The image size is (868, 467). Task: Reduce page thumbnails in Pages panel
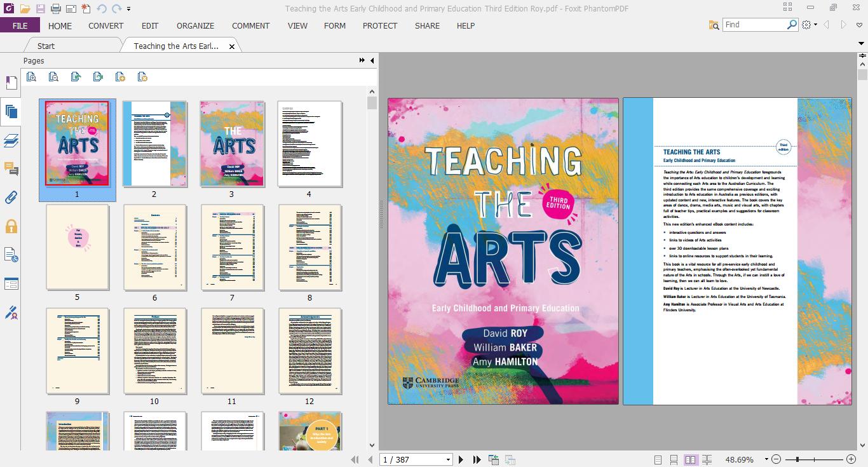click(53, 77)
